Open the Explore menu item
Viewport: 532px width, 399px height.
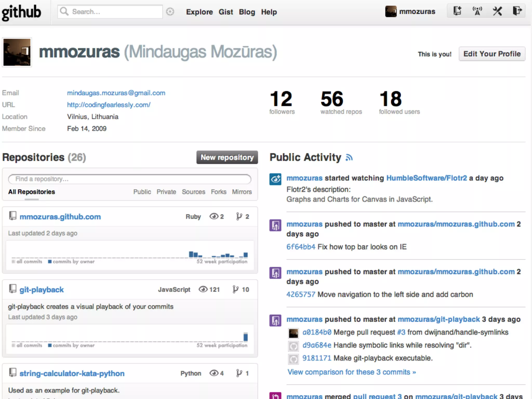coord(199,12)
